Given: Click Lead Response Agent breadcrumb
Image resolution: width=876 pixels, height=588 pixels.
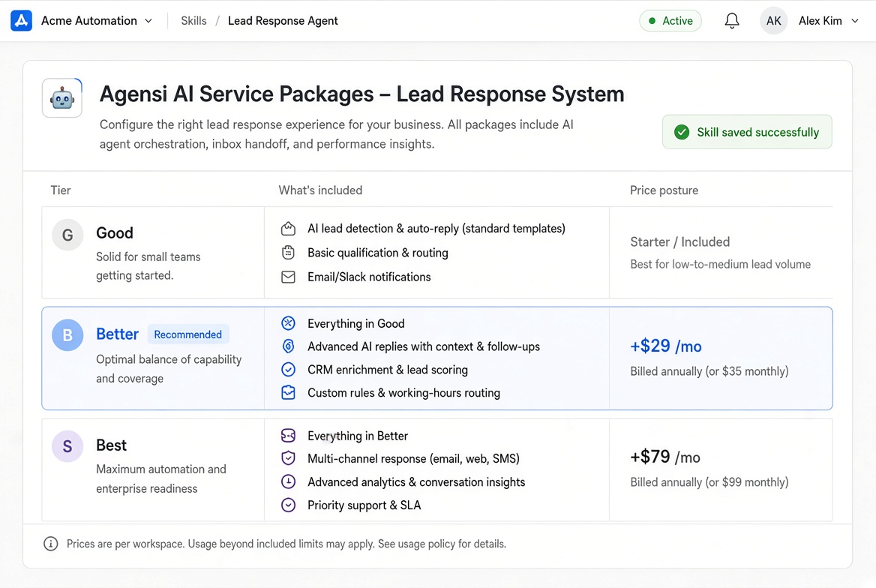Looking at the screenshot, I should point(283,21).
